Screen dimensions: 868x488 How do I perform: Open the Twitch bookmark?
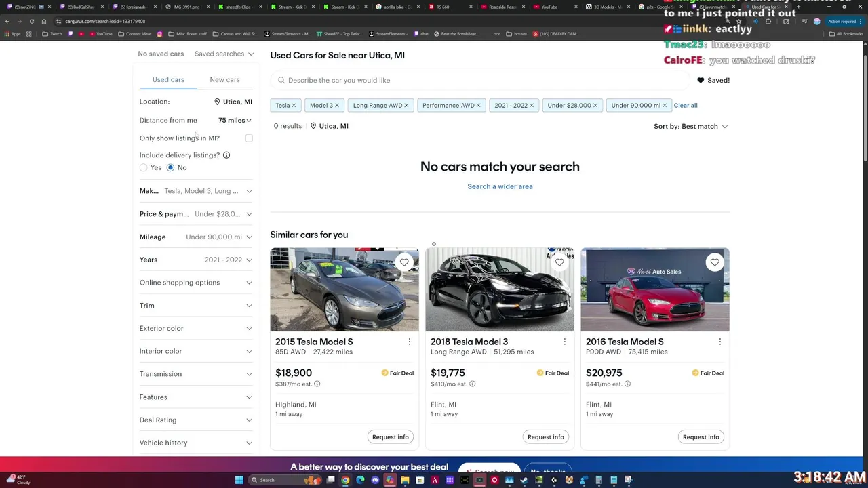[52, 33]
